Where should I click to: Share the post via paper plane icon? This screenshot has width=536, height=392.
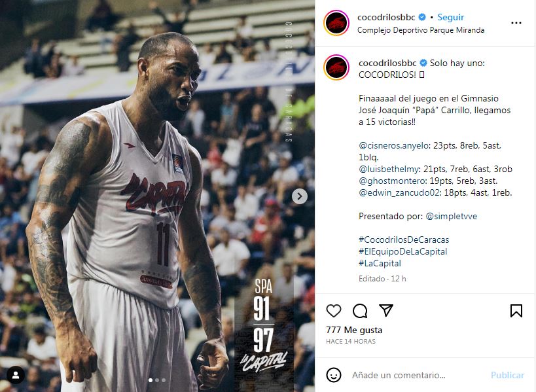click(386, 310)
